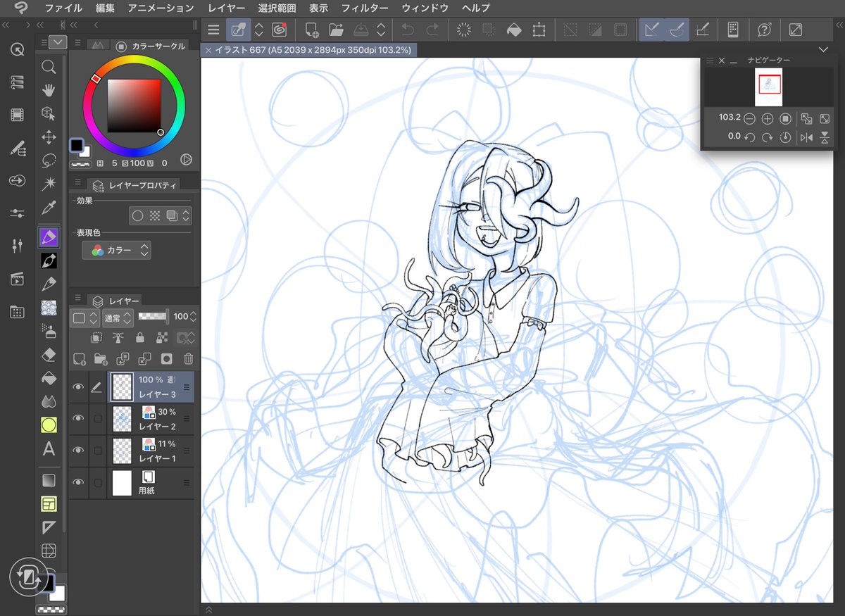This screenshot has height=616, width=845.
Task: Create new raster layer icon
Action: (79, 358)
